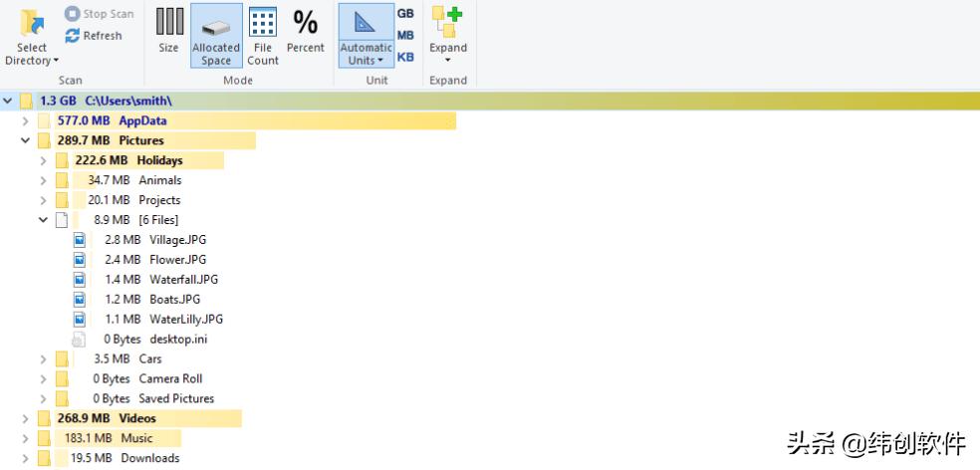
Task: Click the [6 Files] document icon
Action: click(62, 220)
